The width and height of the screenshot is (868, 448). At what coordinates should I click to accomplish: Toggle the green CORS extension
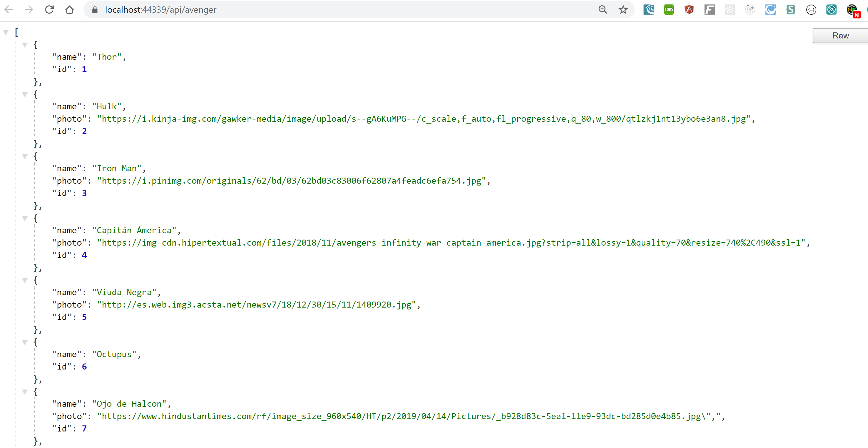point(669,10)
